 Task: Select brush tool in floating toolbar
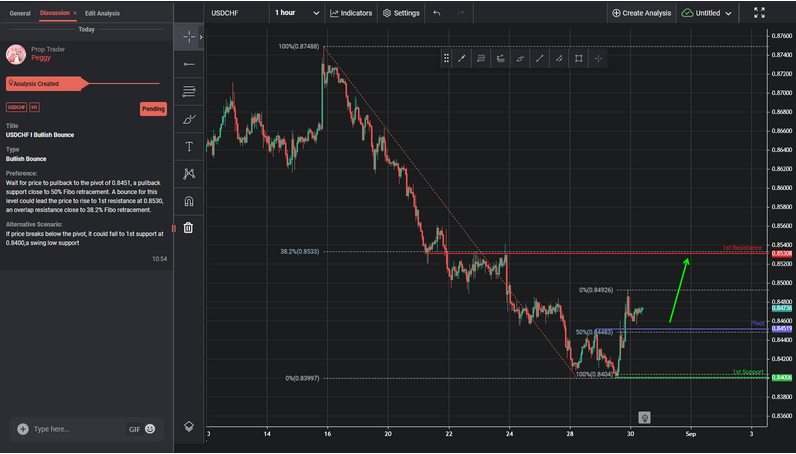click(520, 58)
